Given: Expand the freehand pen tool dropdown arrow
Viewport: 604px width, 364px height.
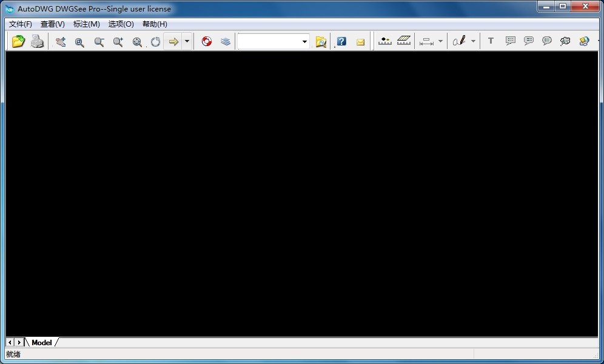Looking at the screenshot, I should click(473, 41).
